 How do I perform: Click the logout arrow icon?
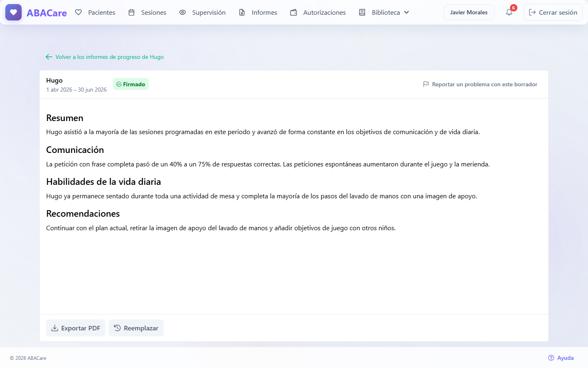click(x=532, y=12)
